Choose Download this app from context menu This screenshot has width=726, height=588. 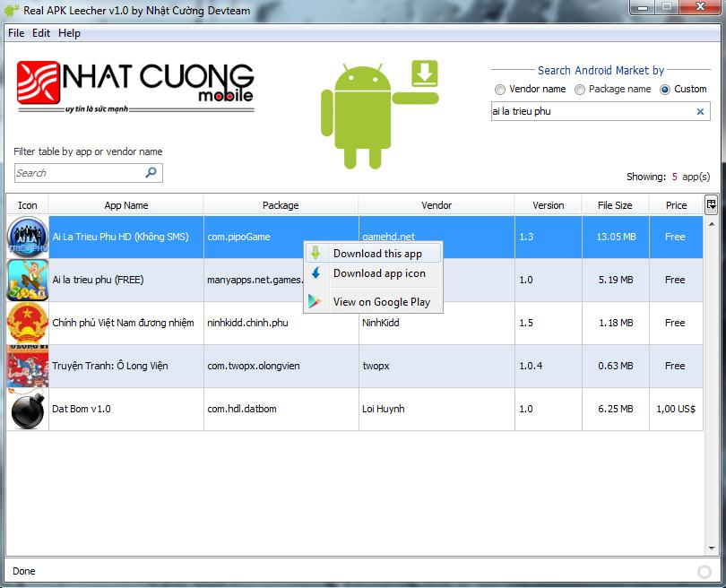tap(376, 254)
